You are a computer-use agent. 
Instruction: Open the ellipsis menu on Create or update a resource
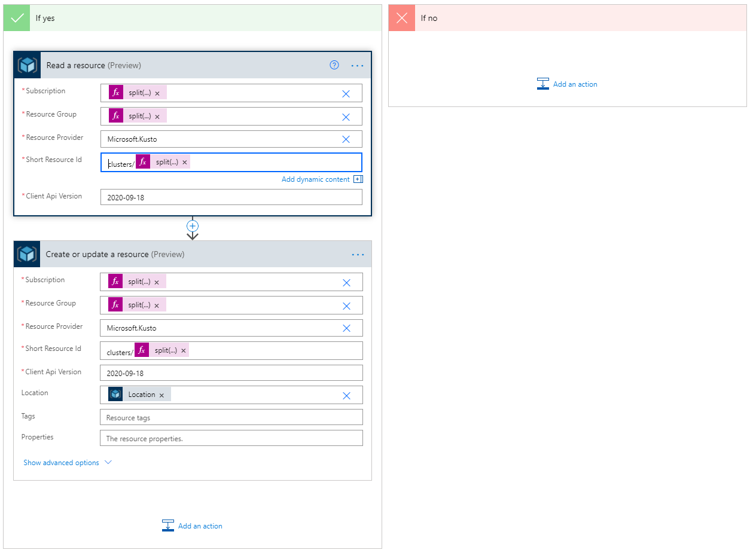357,254
